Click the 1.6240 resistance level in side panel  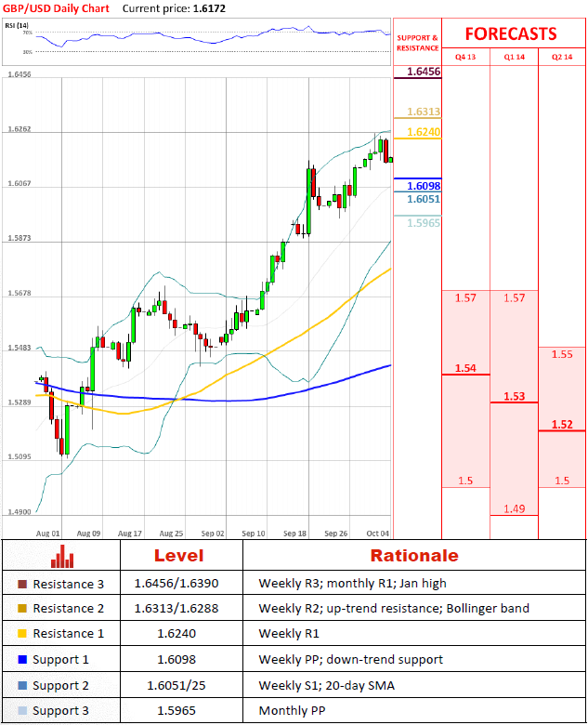pyautogui.click(x=424, y=132)
